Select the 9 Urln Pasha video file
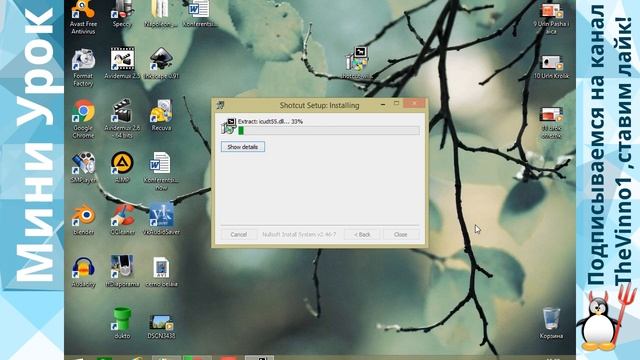This screenshot has height=360, width=640. coord(551,18)
